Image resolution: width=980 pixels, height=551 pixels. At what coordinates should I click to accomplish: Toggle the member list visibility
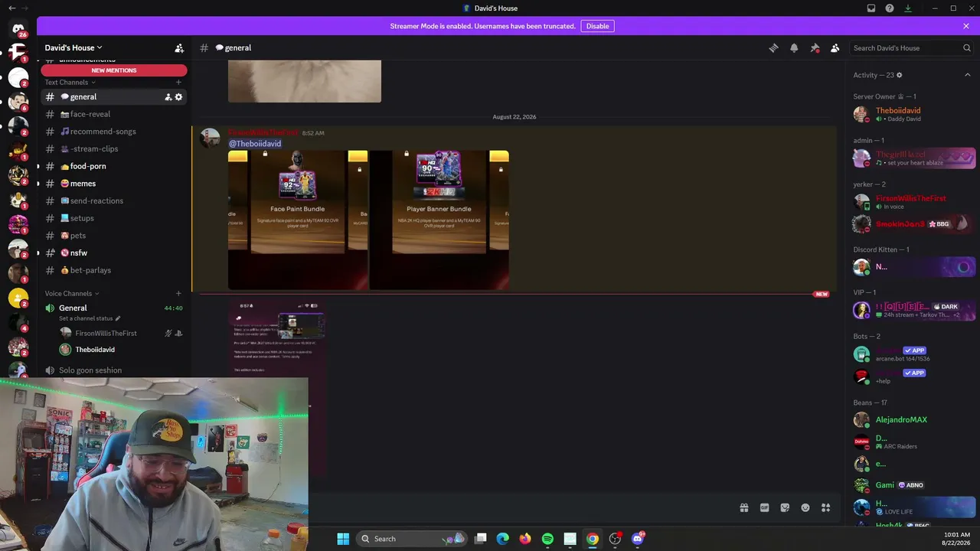coord(835,47)
